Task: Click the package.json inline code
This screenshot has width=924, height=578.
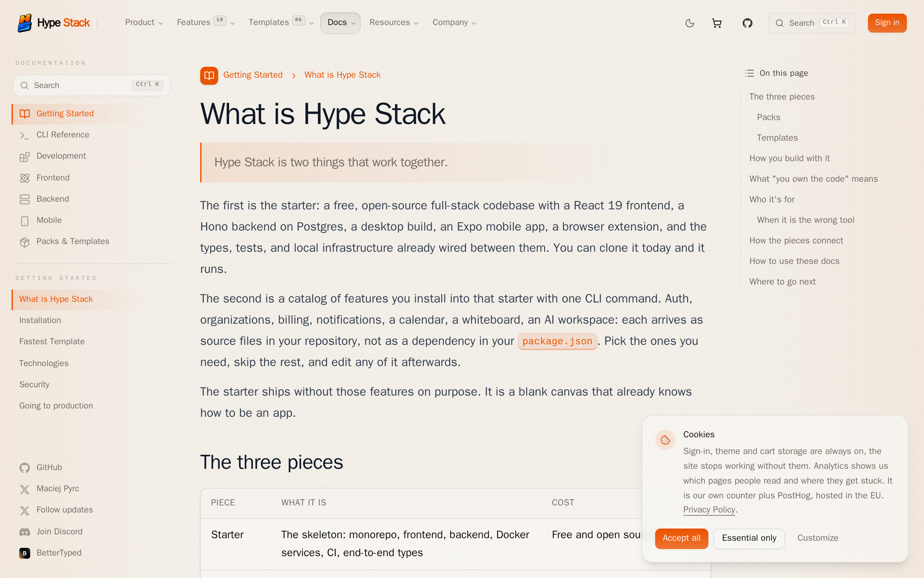Action: [x=557, y=341]
